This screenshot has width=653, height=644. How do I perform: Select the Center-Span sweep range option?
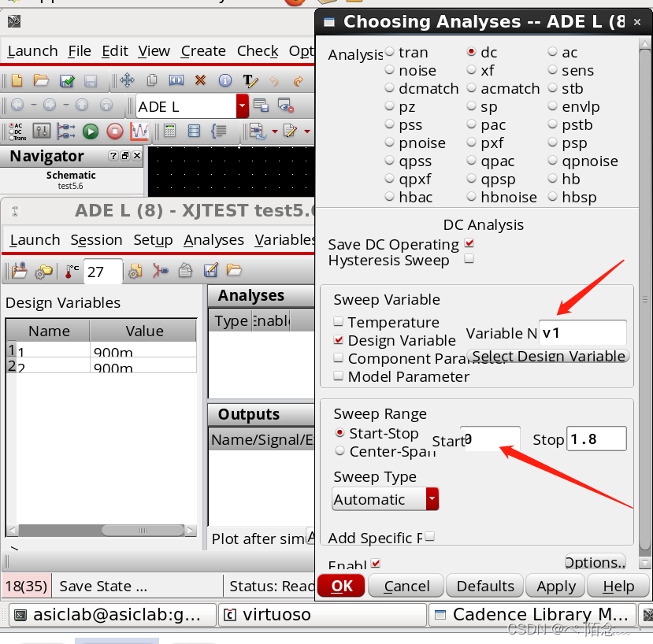339,451
